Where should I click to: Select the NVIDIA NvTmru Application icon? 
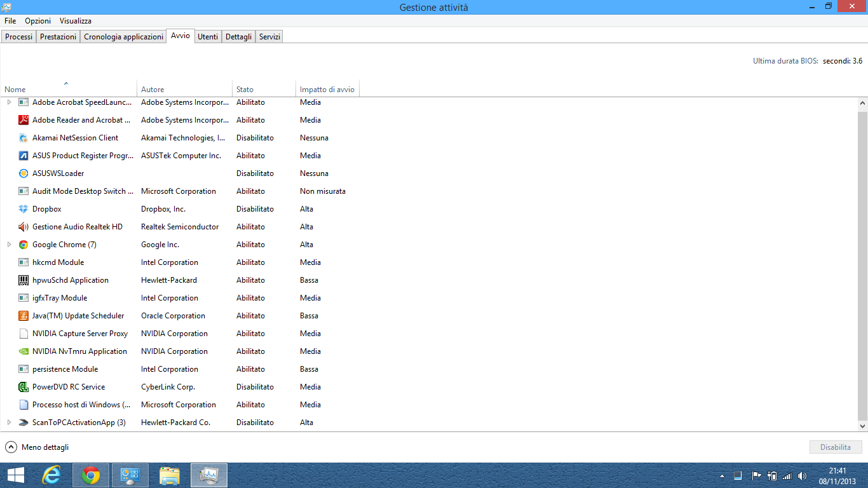pyautogui.click(x=24, y=351)
